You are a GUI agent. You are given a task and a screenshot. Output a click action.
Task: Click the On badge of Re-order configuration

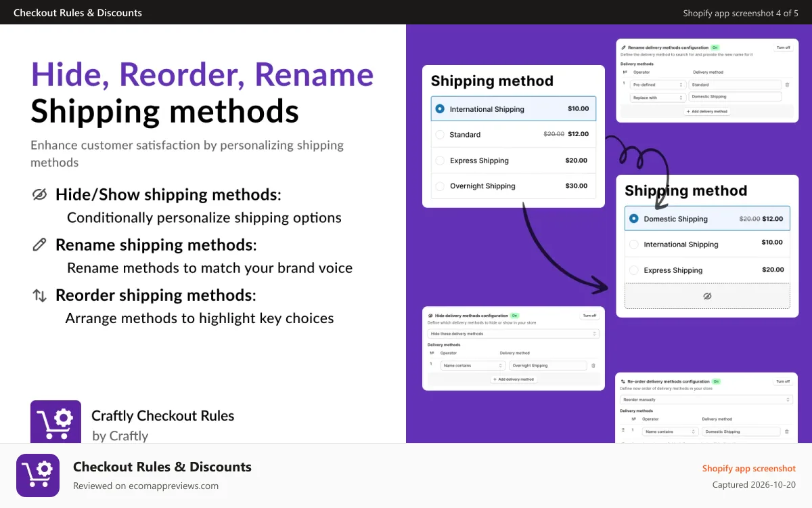click(x=716, y=381)
